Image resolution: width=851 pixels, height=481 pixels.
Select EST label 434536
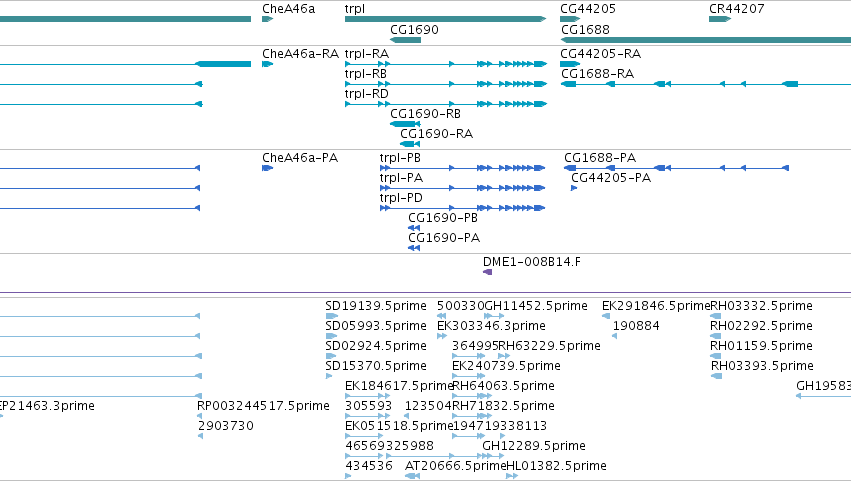pos(369,466)
